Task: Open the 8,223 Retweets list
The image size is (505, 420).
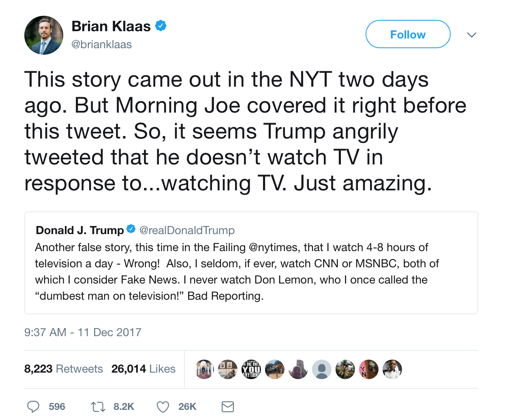Action: 64,369
